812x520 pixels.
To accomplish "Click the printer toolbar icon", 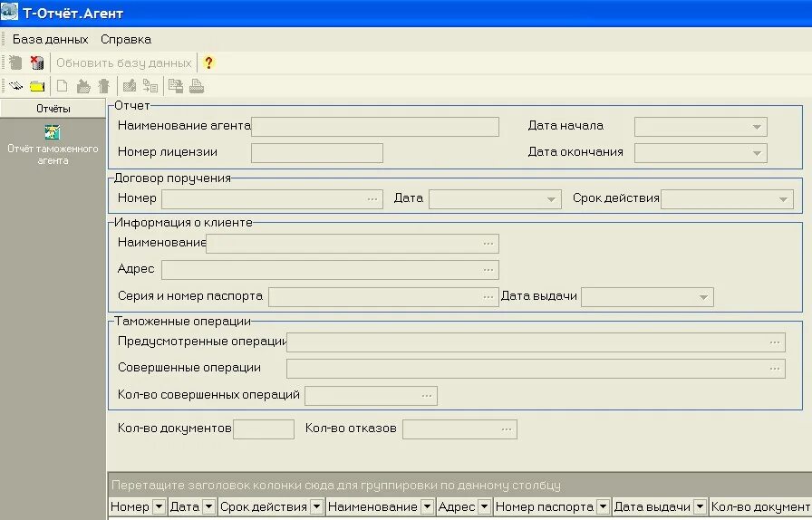I will tap(197, 86).
